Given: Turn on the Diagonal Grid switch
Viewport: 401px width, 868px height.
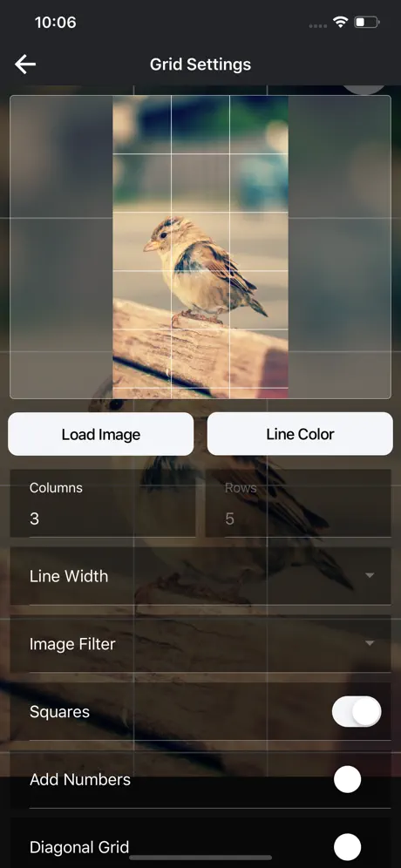Looking at the screenshot, I should pyautogui.click(x=347, y=847).
